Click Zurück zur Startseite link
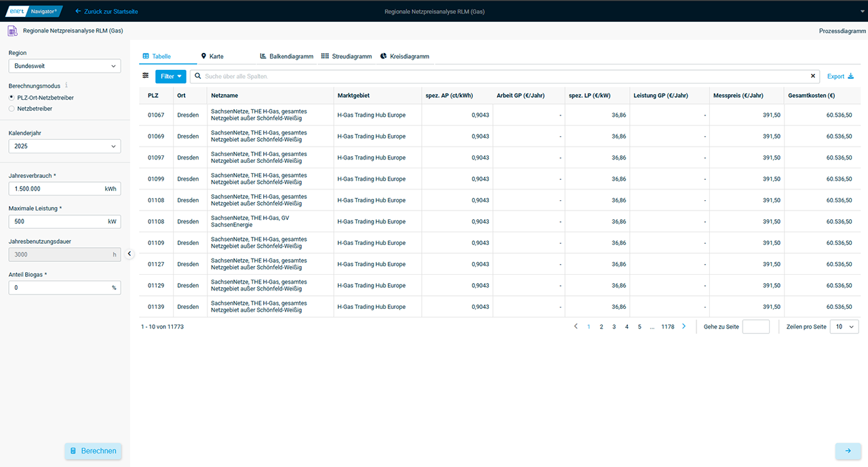 106,12
